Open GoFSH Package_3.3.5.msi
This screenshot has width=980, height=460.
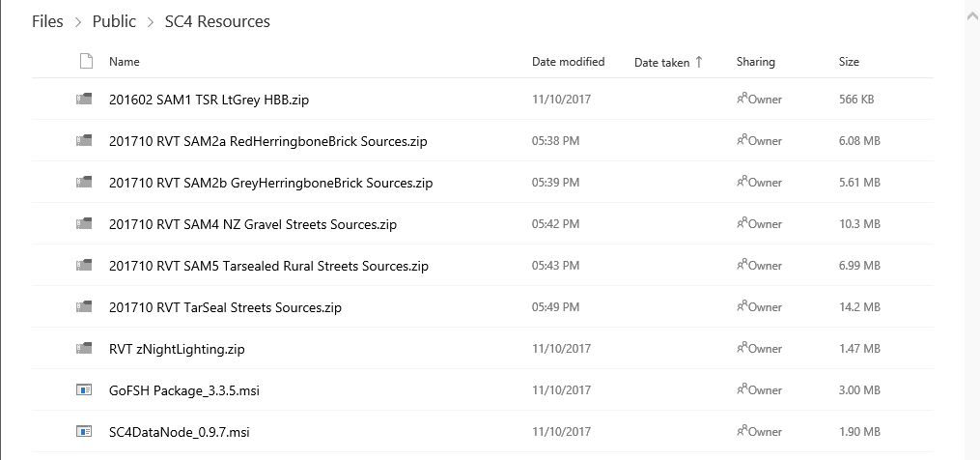pyautogui.click(x=184, y=390)
